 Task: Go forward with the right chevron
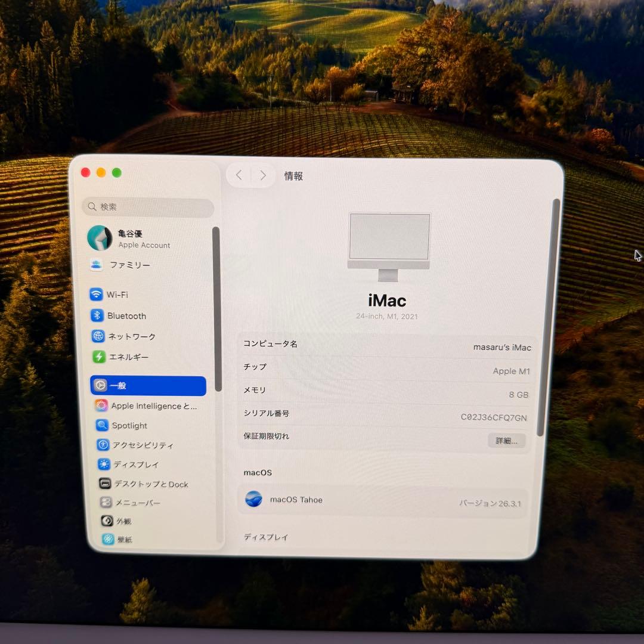click(263, 175)
